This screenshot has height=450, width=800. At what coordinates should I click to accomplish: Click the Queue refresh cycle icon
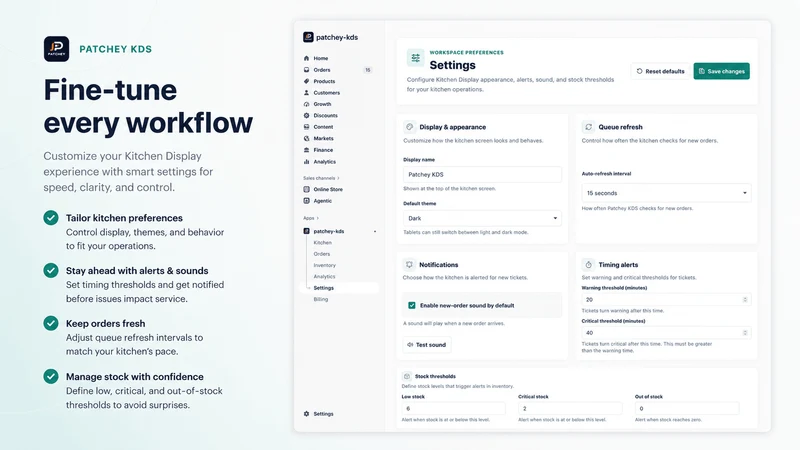click(x=588, y=127)
